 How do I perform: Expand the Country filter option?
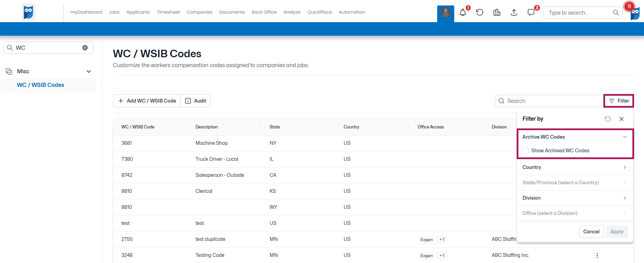pos(575,167)
